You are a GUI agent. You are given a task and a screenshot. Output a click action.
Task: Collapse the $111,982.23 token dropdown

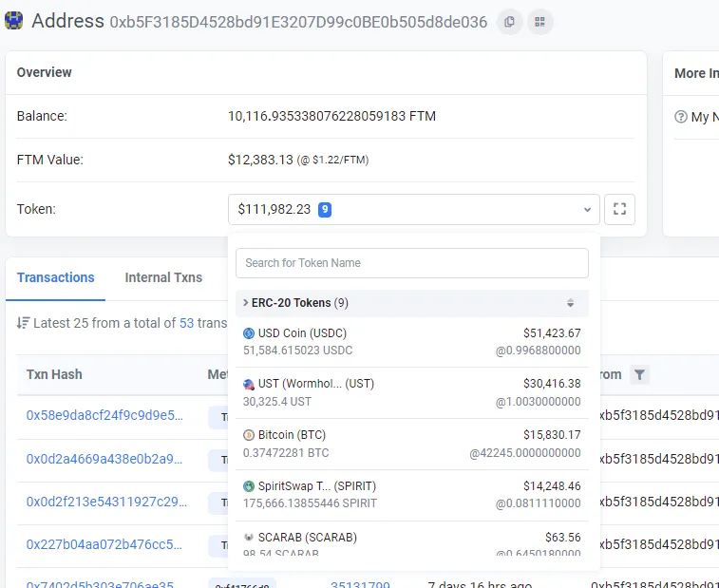pos(413,209)
